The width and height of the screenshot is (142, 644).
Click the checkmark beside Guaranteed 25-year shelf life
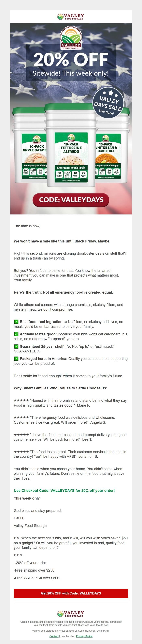click(16, 347)
